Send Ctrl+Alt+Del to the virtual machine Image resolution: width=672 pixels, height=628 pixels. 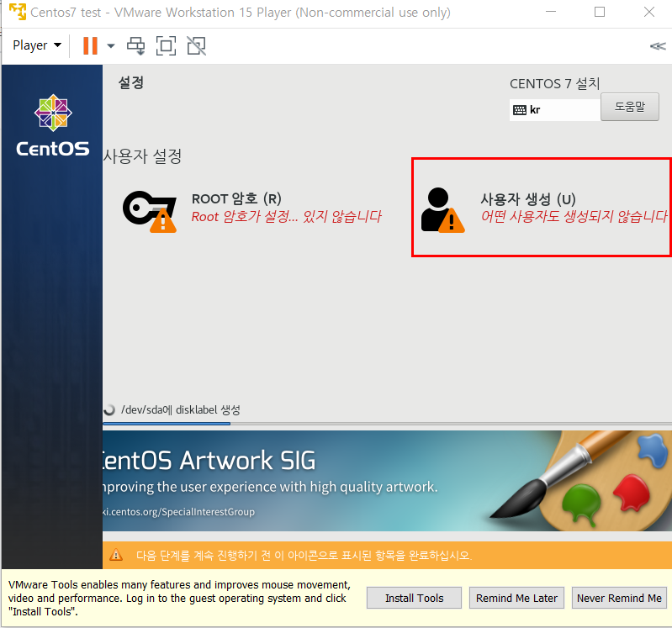click(x=136, y=46)
